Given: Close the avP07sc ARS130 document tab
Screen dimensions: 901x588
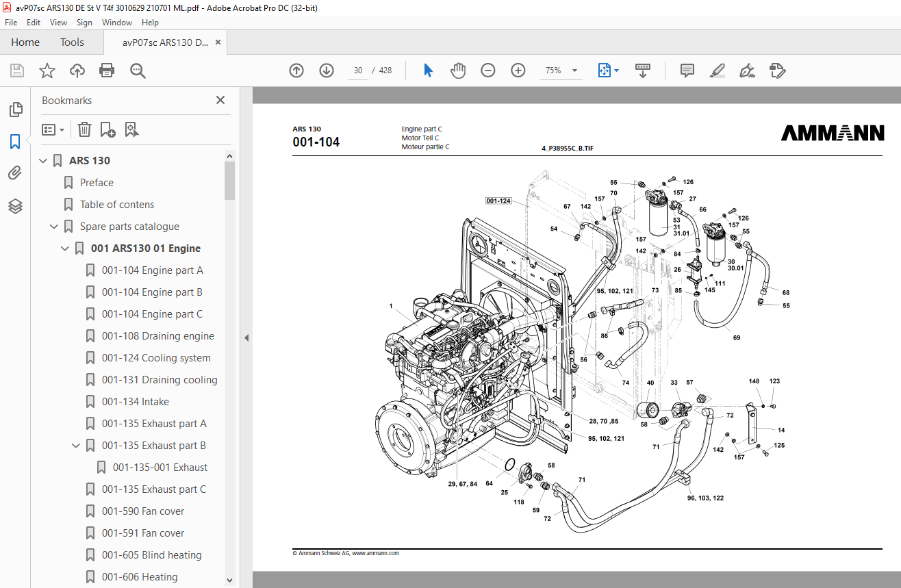Looking at the screenshot, I should tap(218, 42).
